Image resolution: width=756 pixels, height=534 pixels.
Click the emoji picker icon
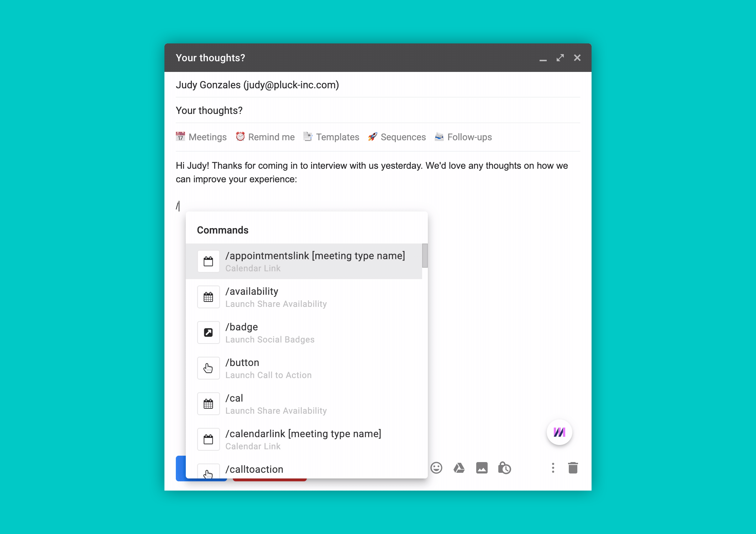coord(437,468)
